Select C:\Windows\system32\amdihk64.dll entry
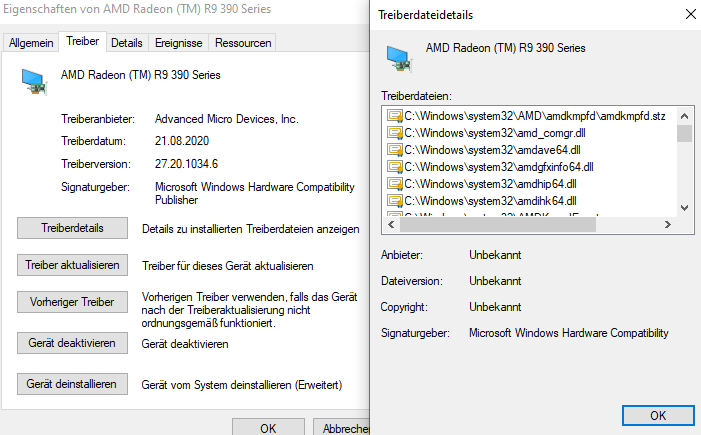This screenshot has height=435, width=701. pos(490,201)
